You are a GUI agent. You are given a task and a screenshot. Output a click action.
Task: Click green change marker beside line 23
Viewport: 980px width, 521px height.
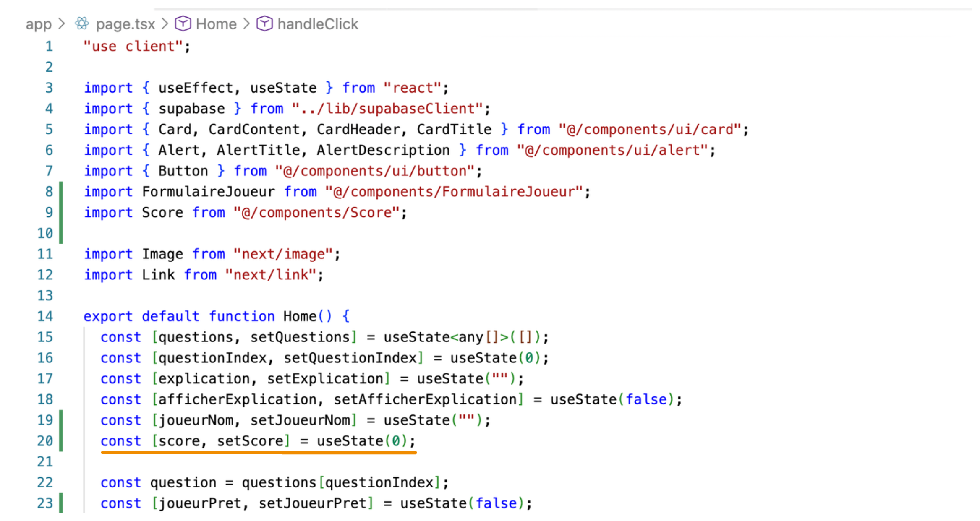coord(61,503)
